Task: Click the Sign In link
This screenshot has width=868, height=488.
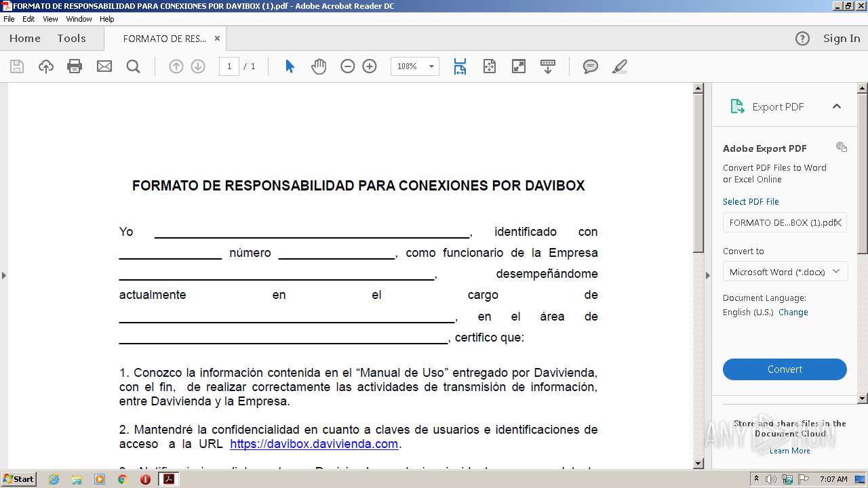Action: (842, 39)
